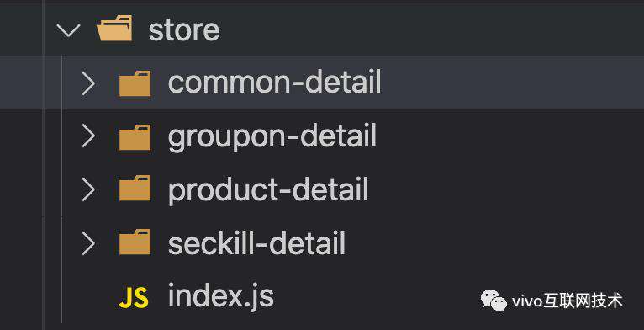
Task: Select the store folder name
Action: 184,29
